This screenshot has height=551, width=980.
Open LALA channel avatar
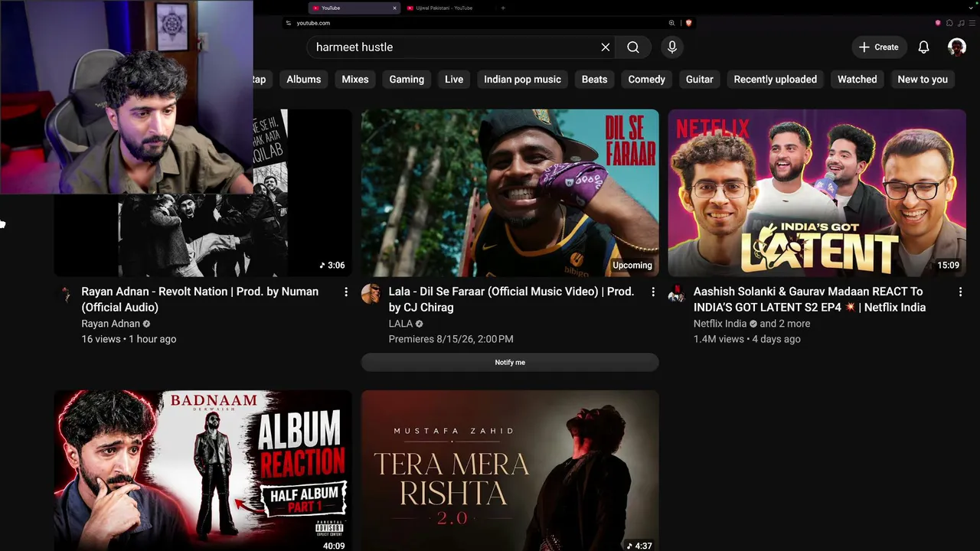point(371,294)
